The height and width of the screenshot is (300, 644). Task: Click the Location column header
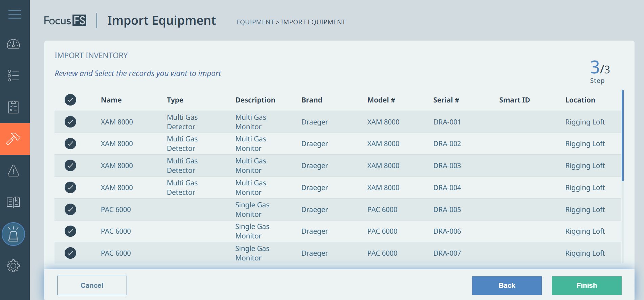pyautogui.click(x=580, y=100)
